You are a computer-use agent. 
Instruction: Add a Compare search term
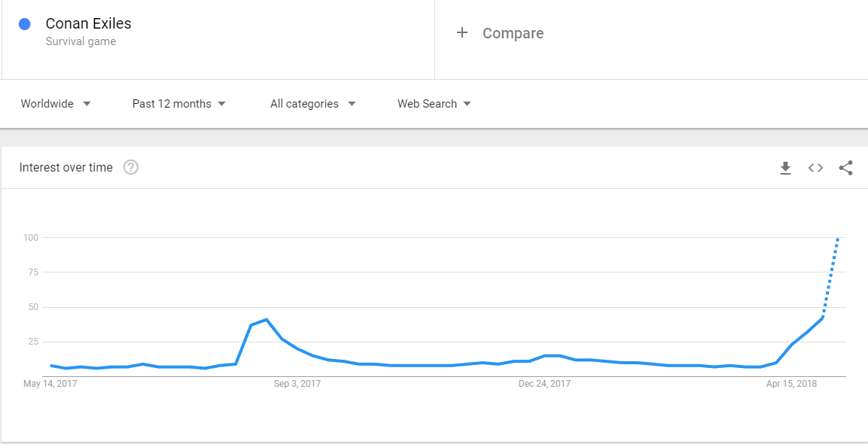tap(513, 33)
